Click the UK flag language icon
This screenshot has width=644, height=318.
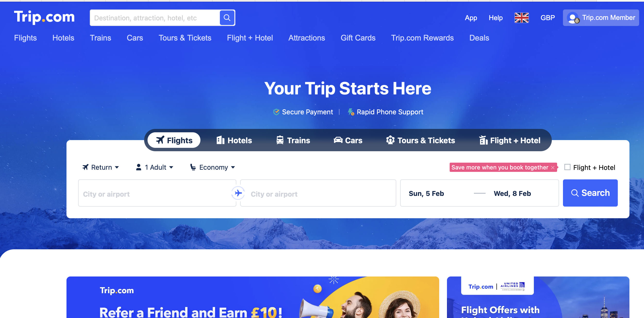click(x=521, y=18)
